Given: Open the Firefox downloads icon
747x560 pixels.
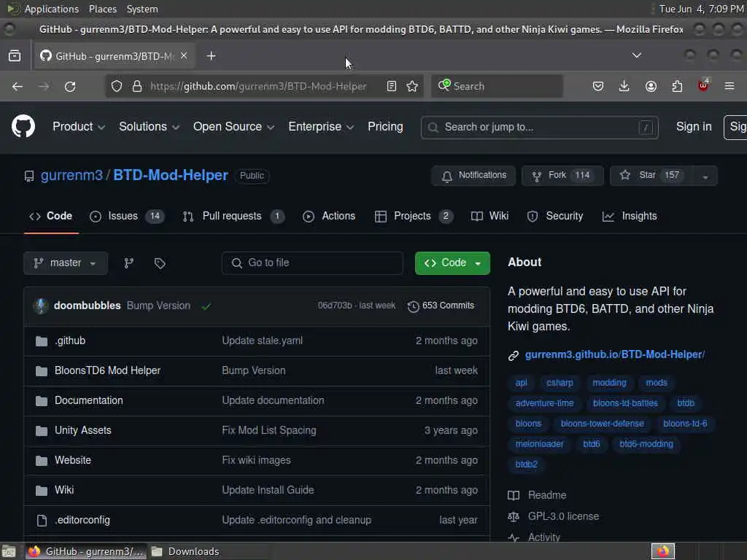Looking at the screenshot, I should point(624,86).
